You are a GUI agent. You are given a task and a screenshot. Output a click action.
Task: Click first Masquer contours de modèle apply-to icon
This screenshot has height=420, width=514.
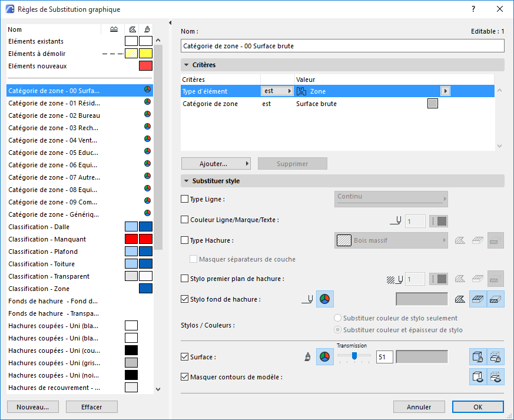point(478,377)
